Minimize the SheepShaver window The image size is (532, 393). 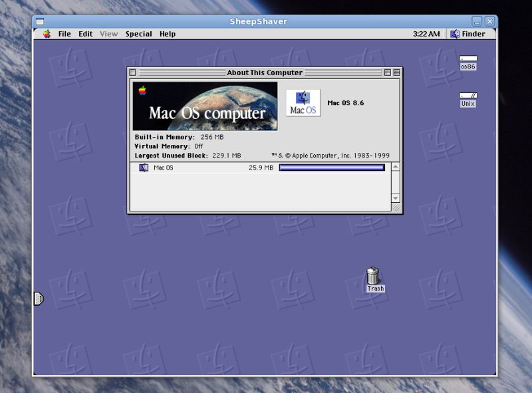point(477,22)
